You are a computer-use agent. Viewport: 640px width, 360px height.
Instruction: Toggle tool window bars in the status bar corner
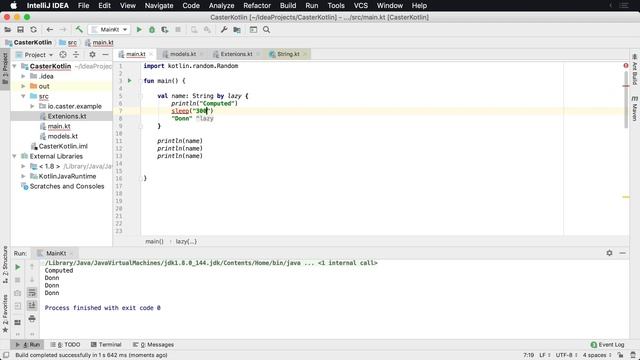(x=6, y=355)
